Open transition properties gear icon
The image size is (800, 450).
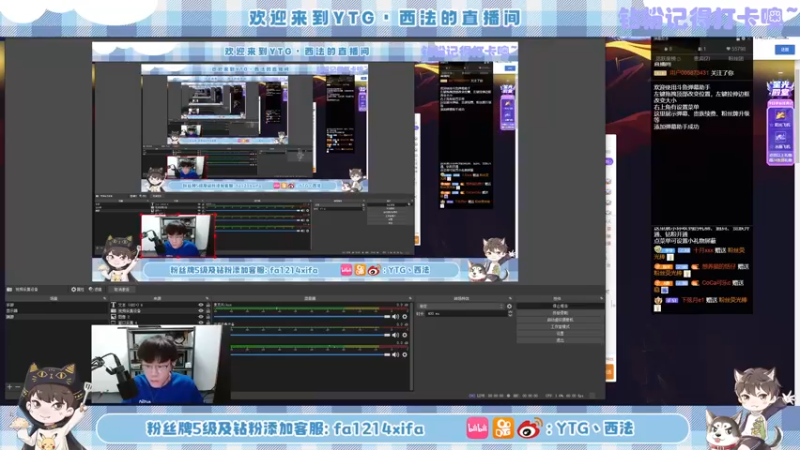[509, 306]
